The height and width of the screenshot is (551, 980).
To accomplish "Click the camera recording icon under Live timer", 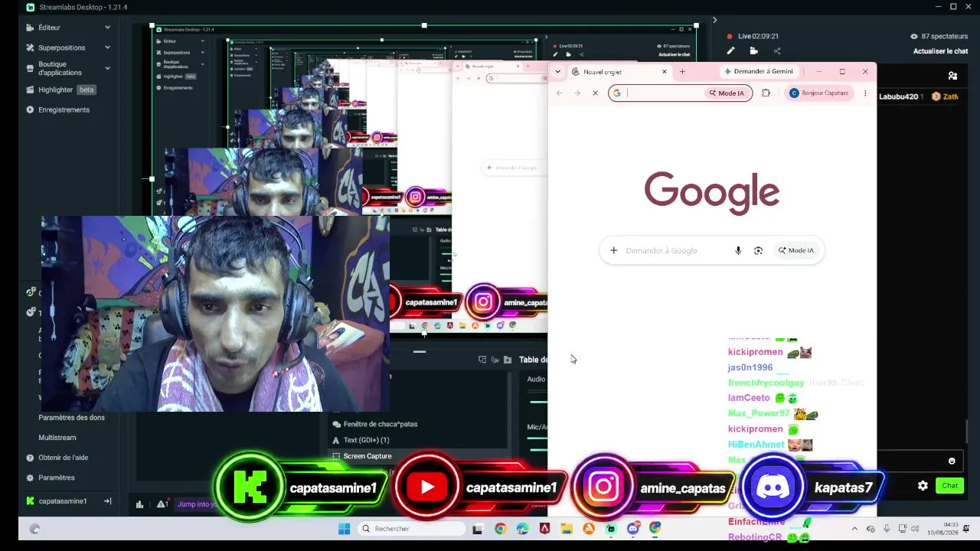I will (x=754, y=51).
